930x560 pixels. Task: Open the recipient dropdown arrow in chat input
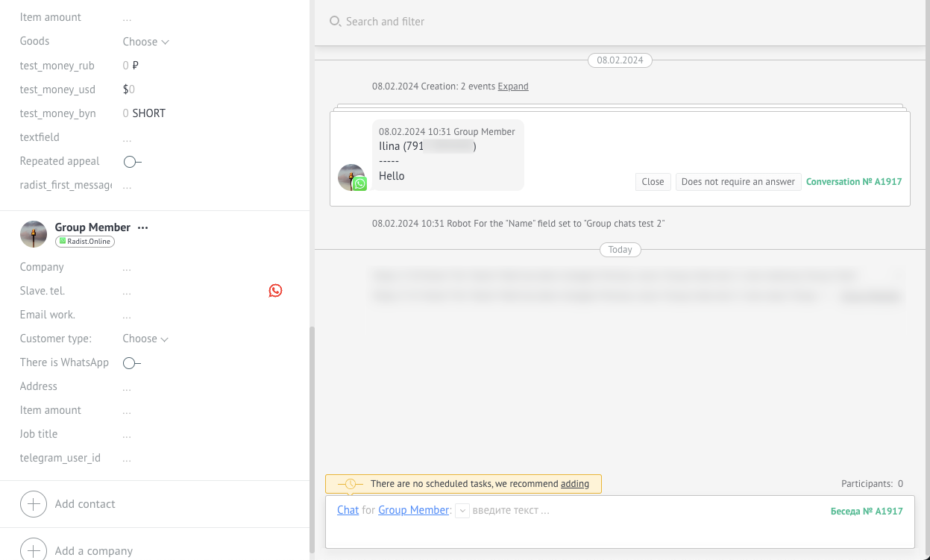click(x=462, y=511)
